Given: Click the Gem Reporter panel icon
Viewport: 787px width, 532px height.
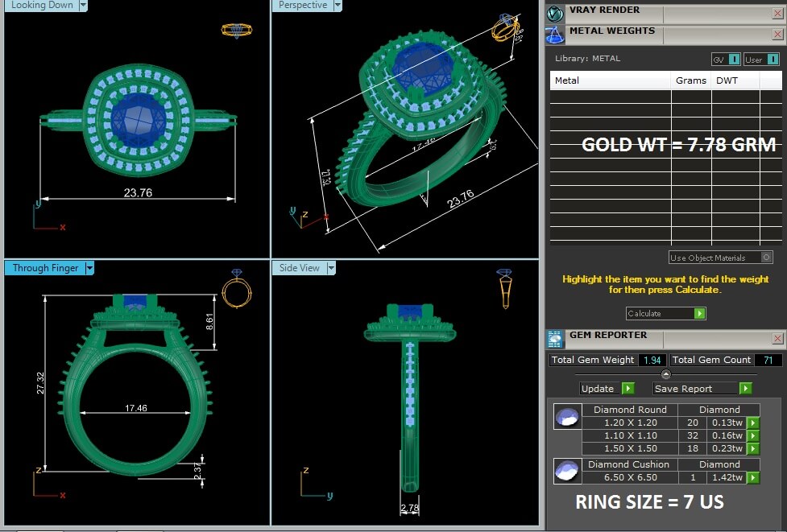Looking at the screenshot, I should coord(555,339).
